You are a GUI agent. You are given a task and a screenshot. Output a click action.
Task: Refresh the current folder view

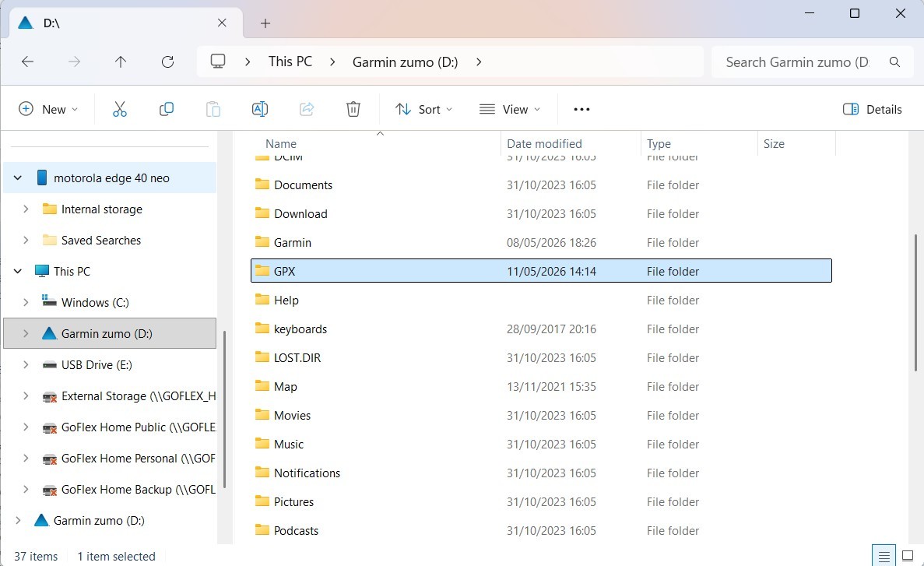point(168,62)
